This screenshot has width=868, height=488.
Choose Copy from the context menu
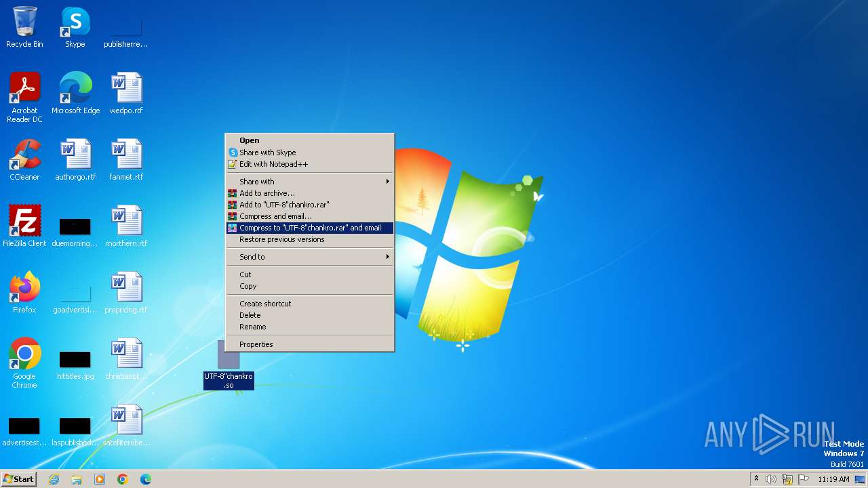[x=310, y=286]
